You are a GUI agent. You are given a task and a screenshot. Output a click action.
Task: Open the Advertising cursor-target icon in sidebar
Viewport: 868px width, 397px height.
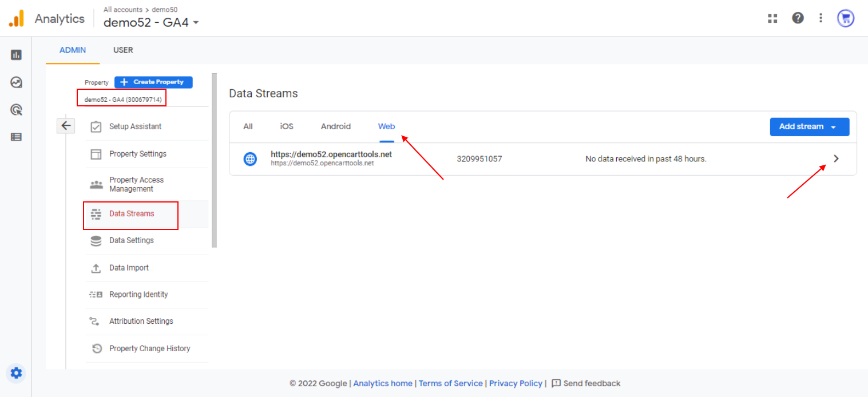coord(16,110)
